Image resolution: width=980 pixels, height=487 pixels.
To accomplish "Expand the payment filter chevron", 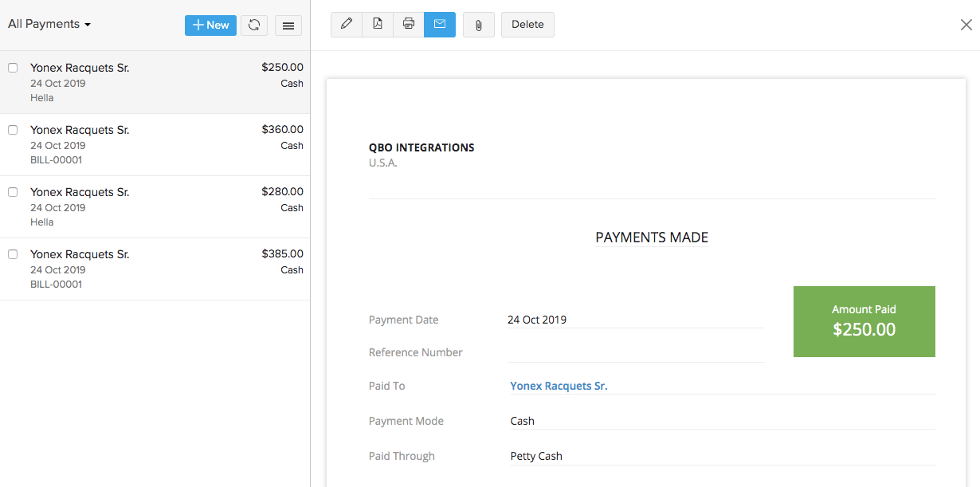I will (x=88, y=25).
